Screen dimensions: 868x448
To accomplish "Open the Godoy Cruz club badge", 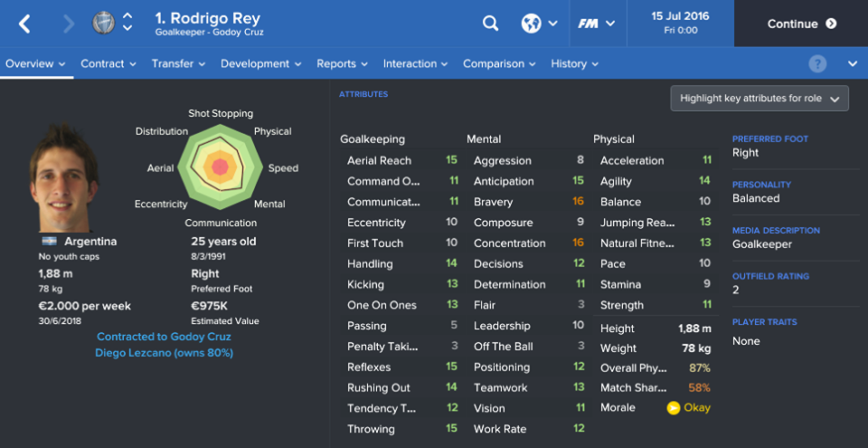I will pos(103,24).
